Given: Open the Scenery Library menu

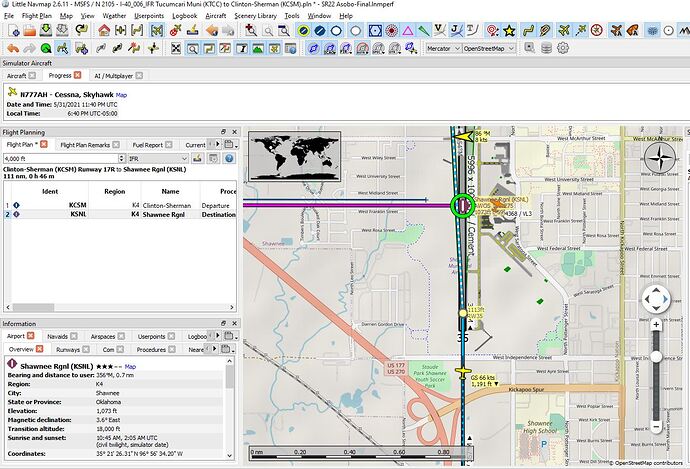Looking at the screenshot, I should coord(255,15).
